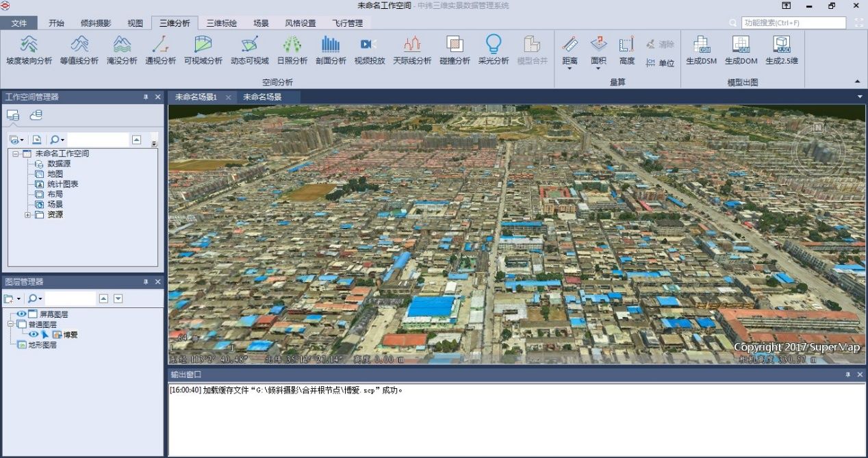Select the 天际线分析 skyline analysis tool
This screenshot has width=868, height=458.
pyautogui.click(x=412, y=51)
